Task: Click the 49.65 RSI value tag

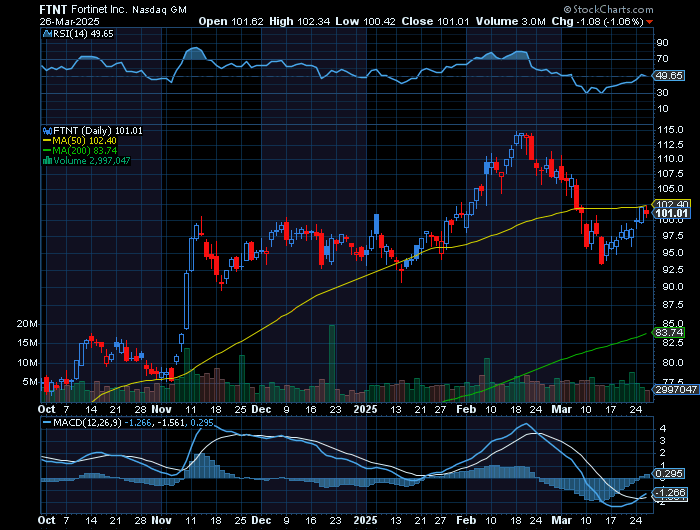Action: (x=669, y=76)
